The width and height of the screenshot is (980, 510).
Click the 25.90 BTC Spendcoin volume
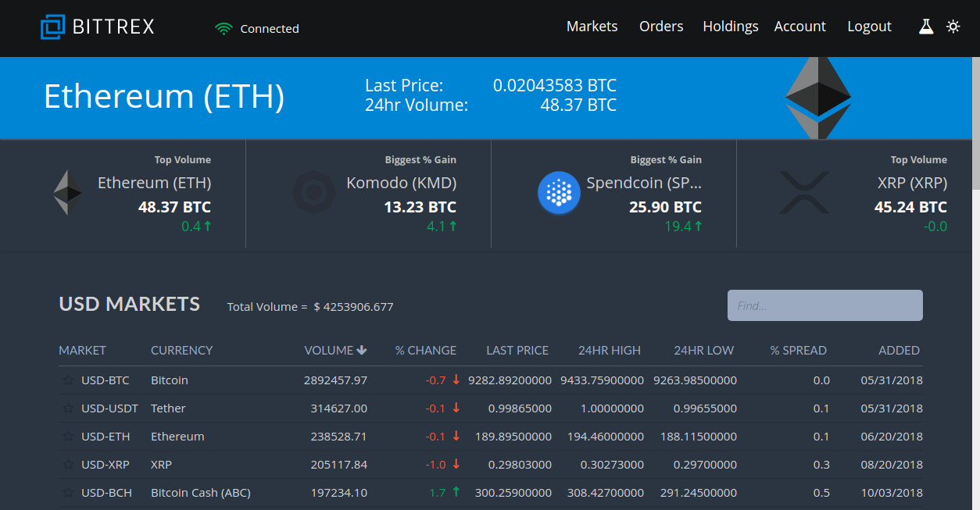[665, 208]
